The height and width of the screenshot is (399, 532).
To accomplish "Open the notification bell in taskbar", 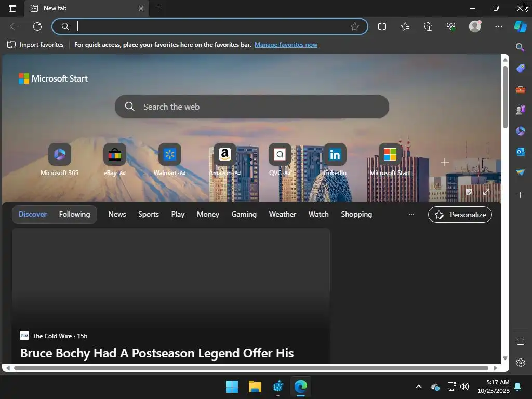I will click(518, 387).
